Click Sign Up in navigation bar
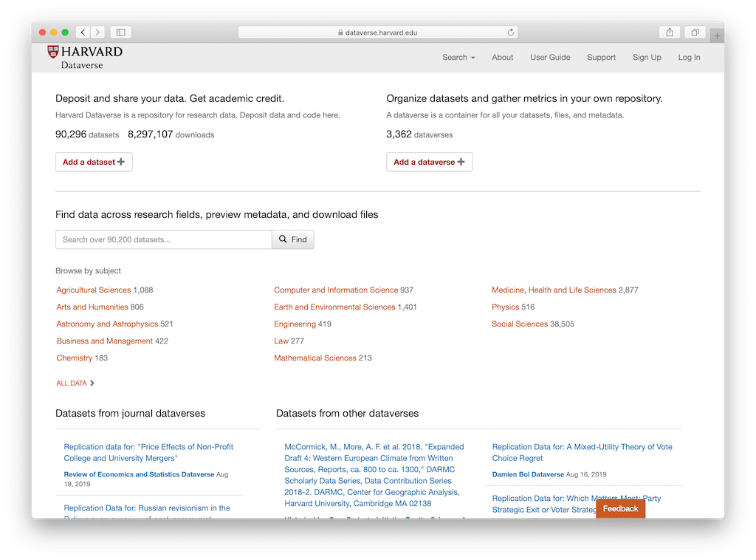Image resolution: width=756 pixels, height=560 pixels. pos(647,58)
